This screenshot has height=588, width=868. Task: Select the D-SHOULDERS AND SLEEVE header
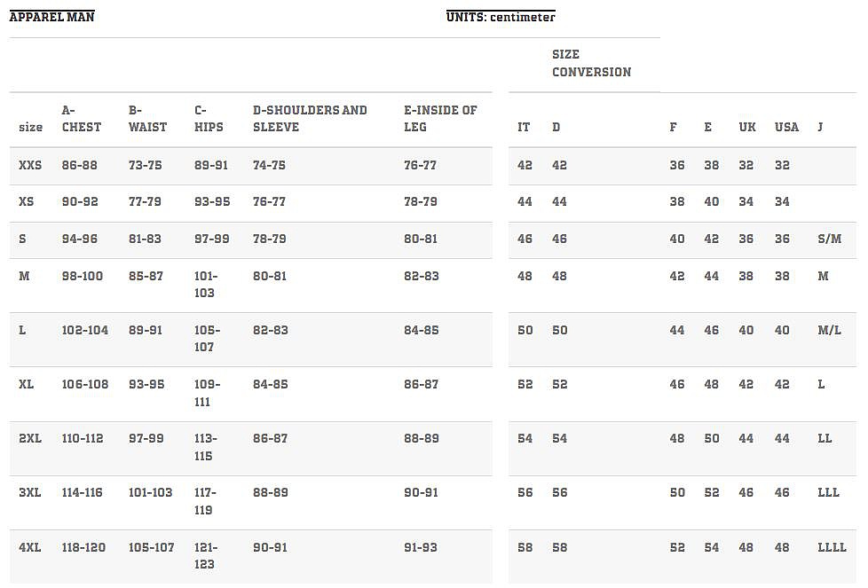point(310,119)
